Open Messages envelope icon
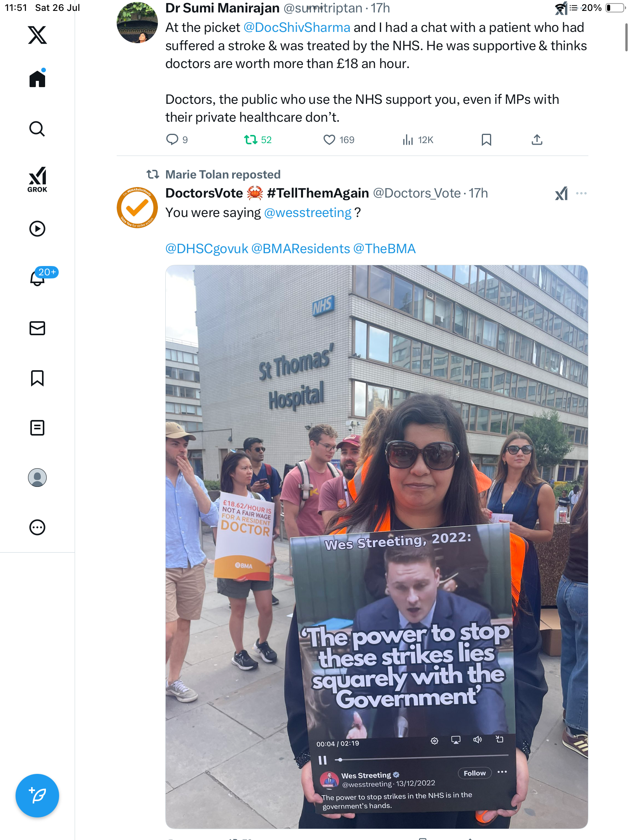This screenshot has width=630, height=840. point(37,328)
